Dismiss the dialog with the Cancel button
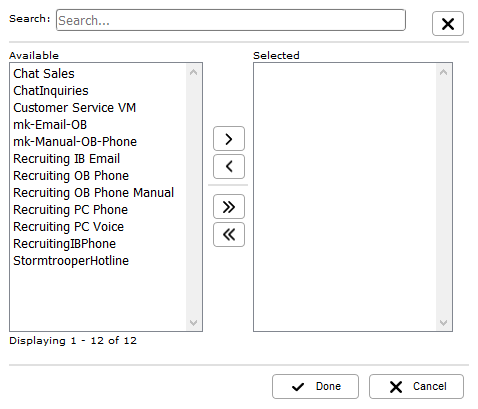 click(x=416, y=386)
